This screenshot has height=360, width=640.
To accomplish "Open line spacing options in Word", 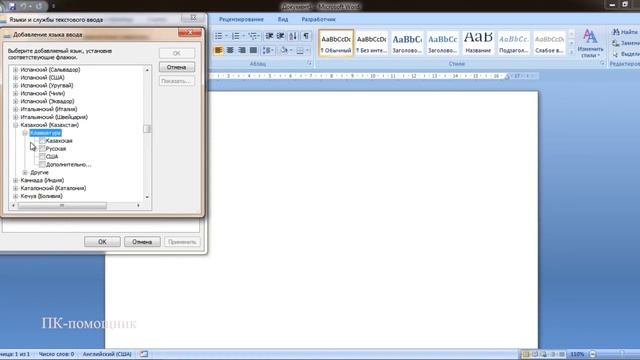I will coord(268,50).
